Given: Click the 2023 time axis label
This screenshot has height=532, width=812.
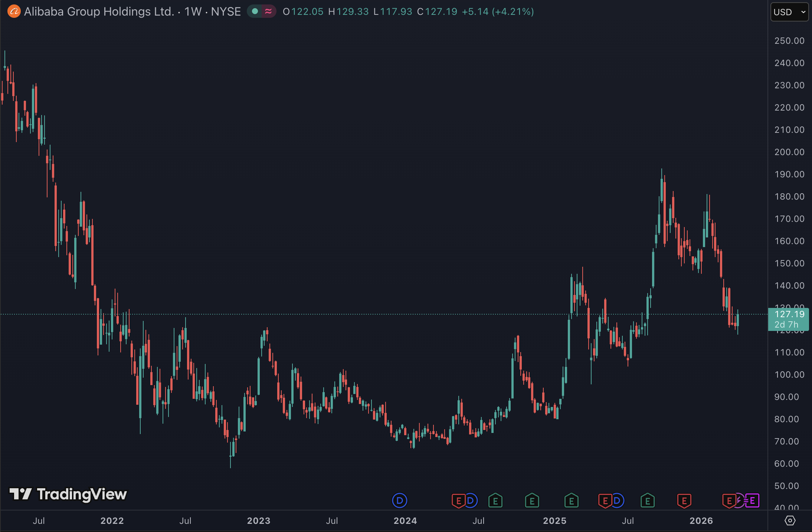Looking at the screenshot, I should coord(259,520).
